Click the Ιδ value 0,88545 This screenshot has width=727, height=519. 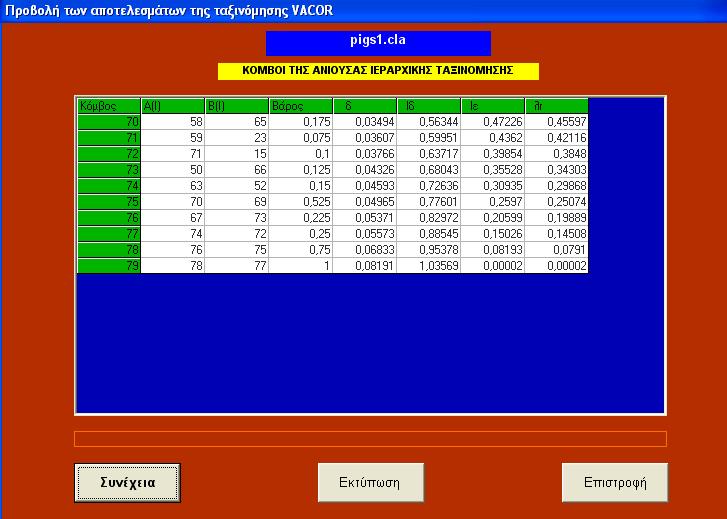428,234
